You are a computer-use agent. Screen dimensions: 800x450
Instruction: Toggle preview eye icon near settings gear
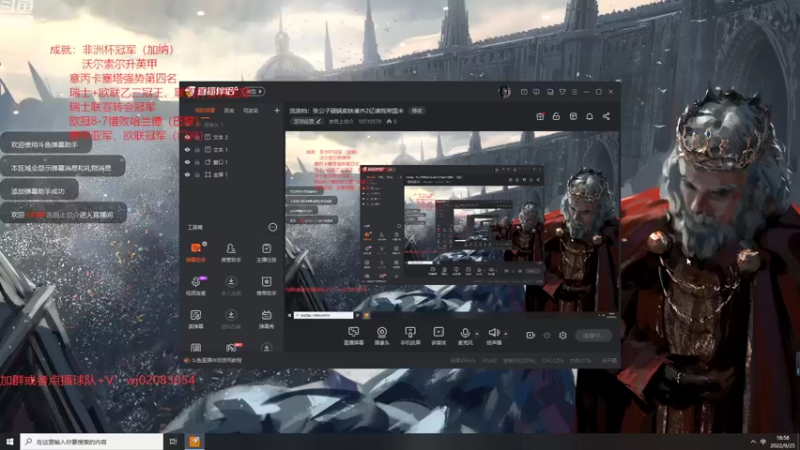click(x=547, y=335)
